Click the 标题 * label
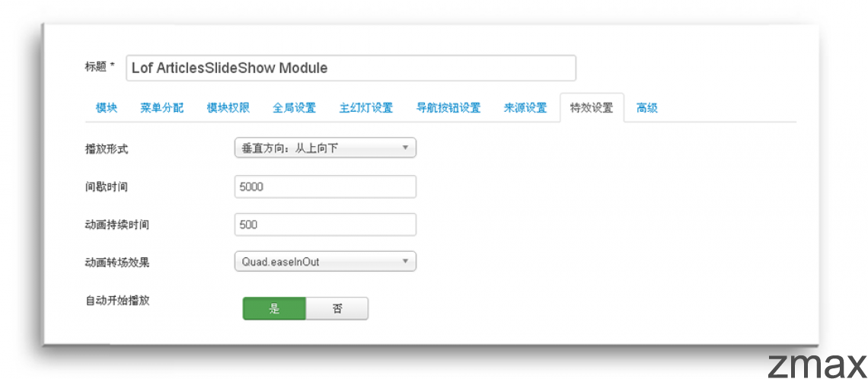The width and height of the screenshot is (868, 379). [x=100, y=66]
